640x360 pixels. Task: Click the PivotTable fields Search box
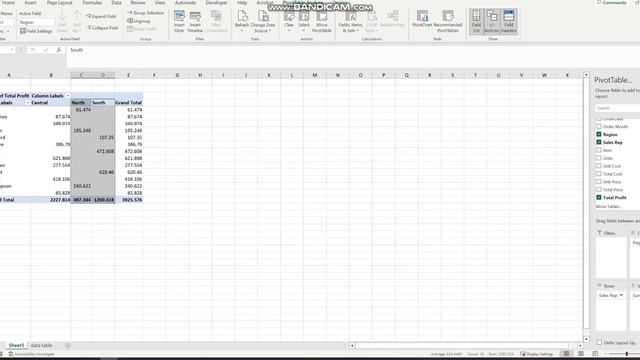pyautogui.click(x=617, y=108)
